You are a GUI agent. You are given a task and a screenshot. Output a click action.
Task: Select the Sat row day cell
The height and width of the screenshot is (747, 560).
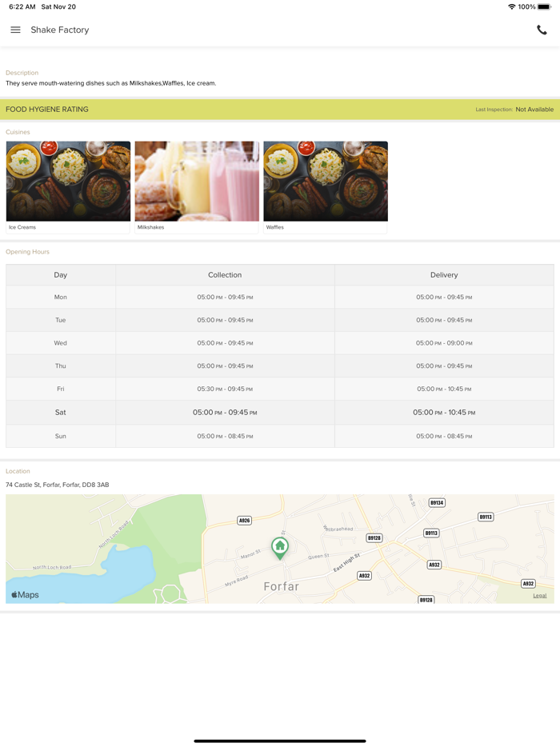click(61, 412)
